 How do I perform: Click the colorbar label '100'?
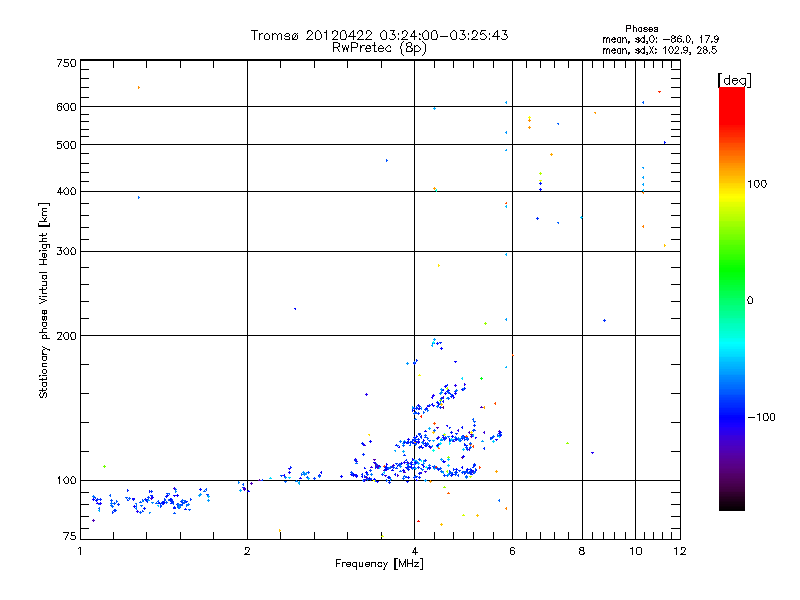(757, 184)
